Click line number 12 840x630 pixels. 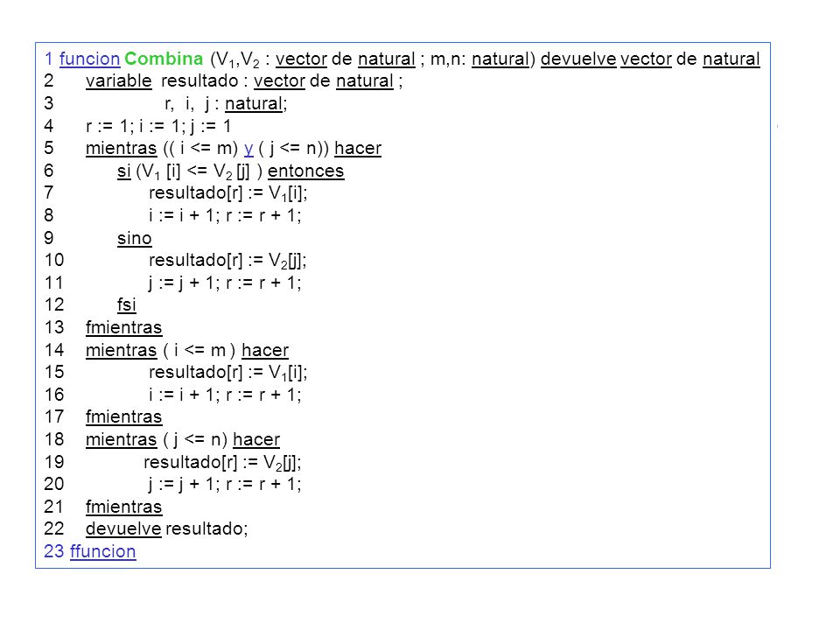tap(54, 304)
